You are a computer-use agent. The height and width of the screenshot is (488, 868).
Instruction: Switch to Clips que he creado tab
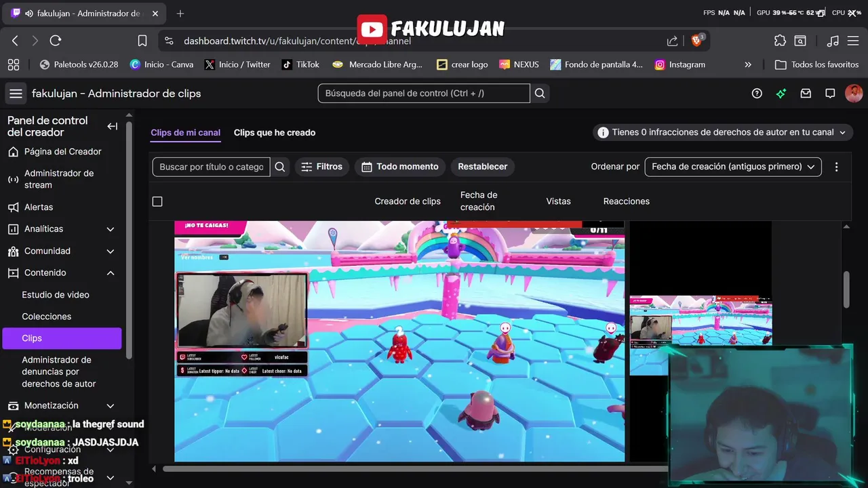click(x=275, y=132)
